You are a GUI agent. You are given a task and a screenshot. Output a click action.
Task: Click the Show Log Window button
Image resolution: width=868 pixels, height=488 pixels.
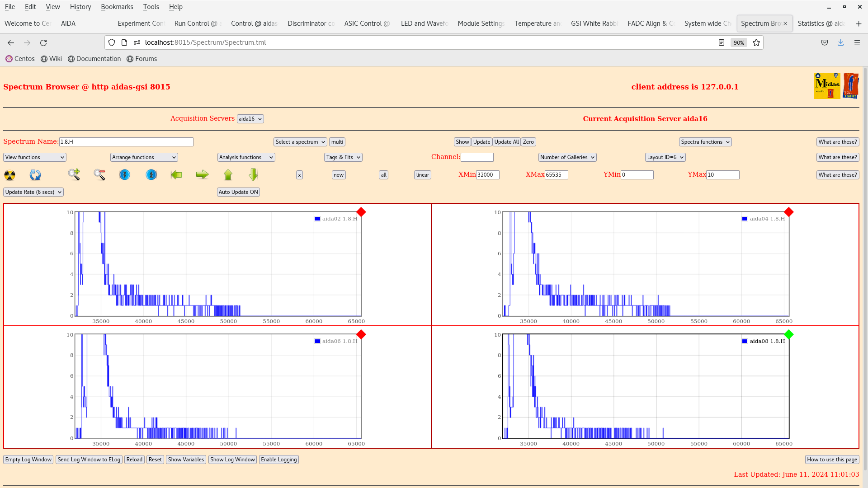click(232, 460)
